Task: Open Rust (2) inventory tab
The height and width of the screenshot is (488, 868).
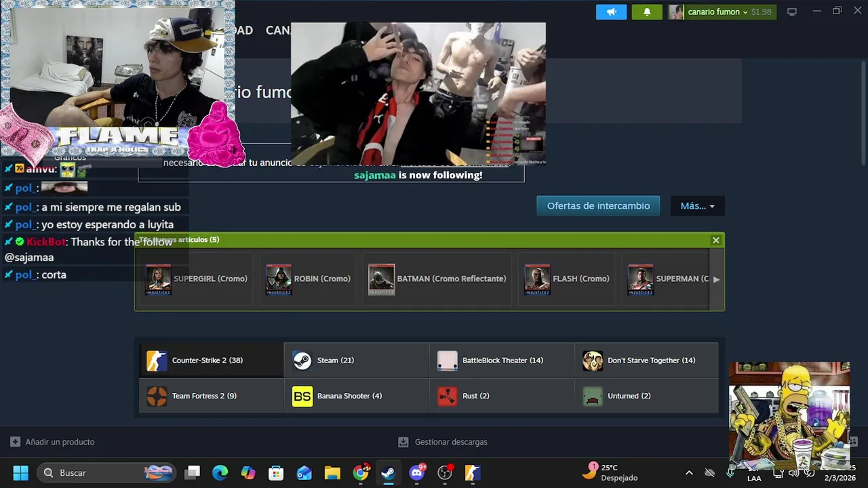Action: coord(501,396)
